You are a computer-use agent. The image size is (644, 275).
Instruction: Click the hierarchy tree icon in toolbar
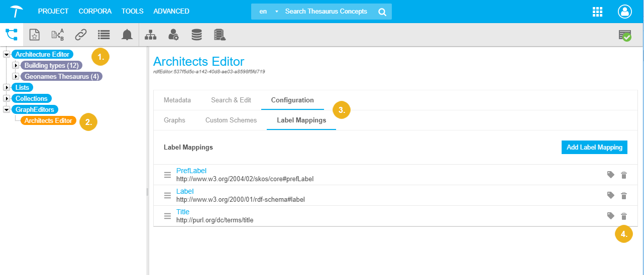(x=150, y=35)
